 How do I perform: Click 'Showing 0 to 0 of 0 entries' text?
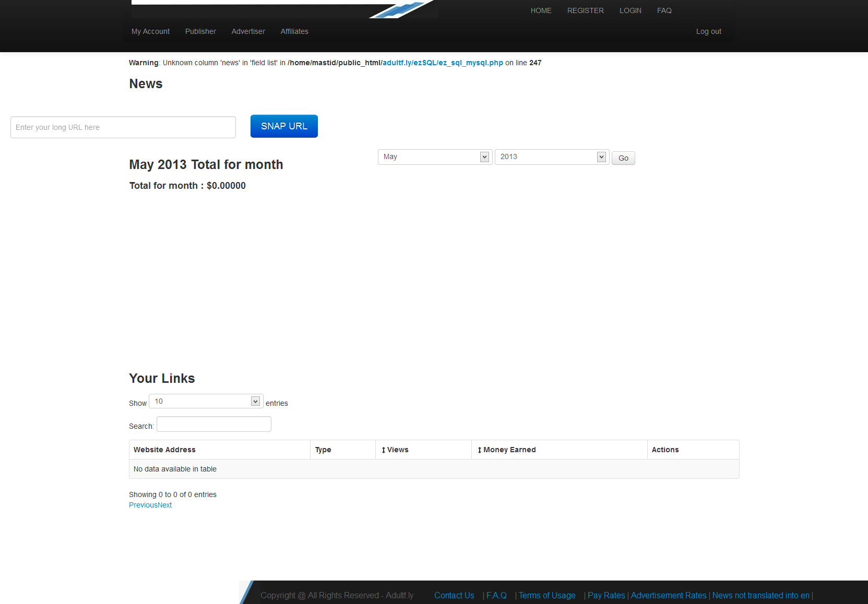point(173,494)
